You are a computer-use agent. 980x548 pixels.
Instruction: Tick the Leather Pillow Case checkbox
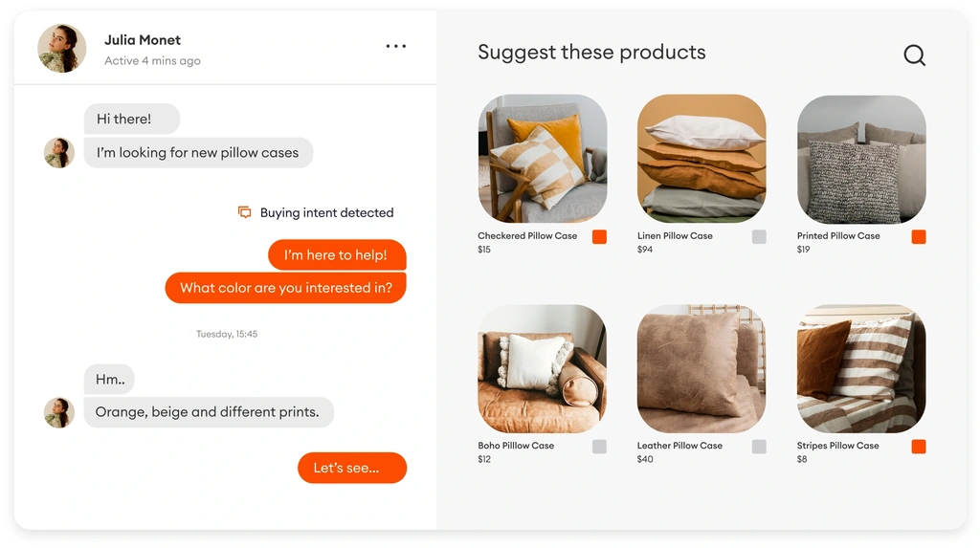click(759, 447)
